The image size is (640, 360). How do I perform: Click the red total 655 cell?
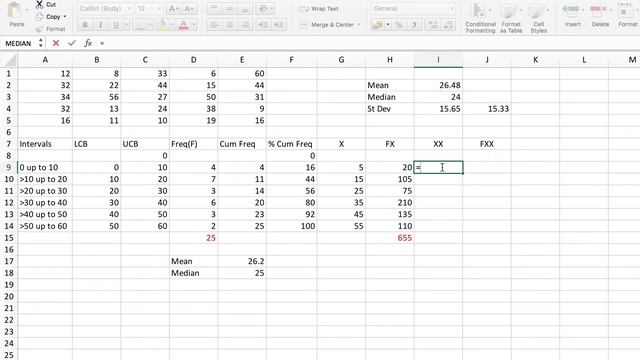coord(389,238)
